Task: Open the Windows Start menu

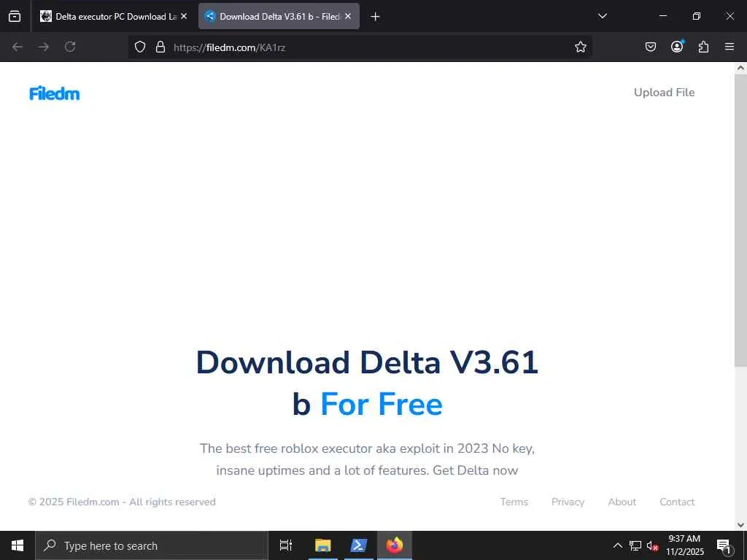Action: click(x=18, y=545)
